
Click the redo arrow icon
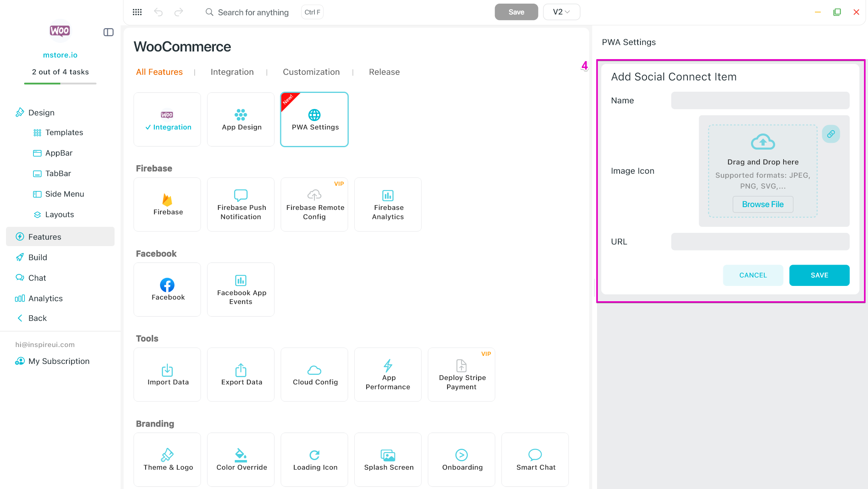(x=179, y=12)
